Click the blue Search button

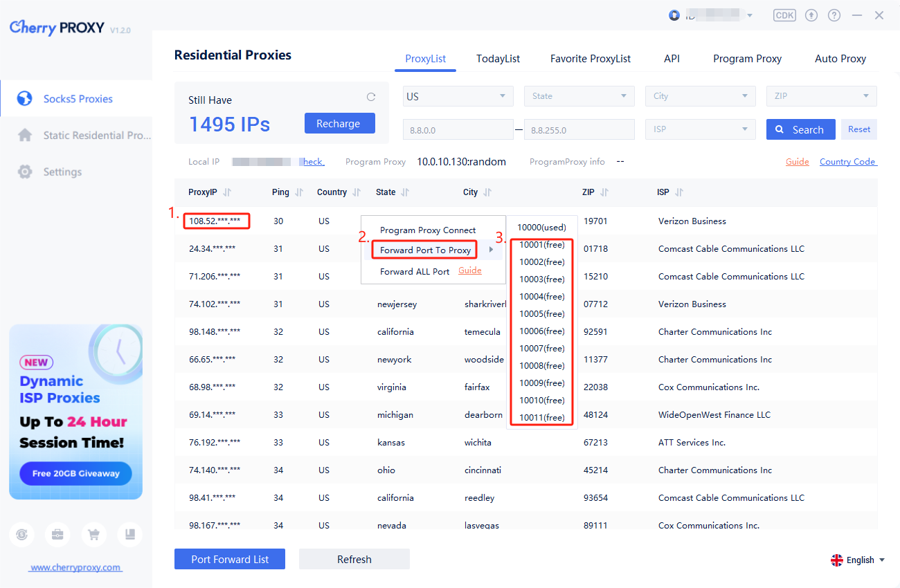click(800, 129)
